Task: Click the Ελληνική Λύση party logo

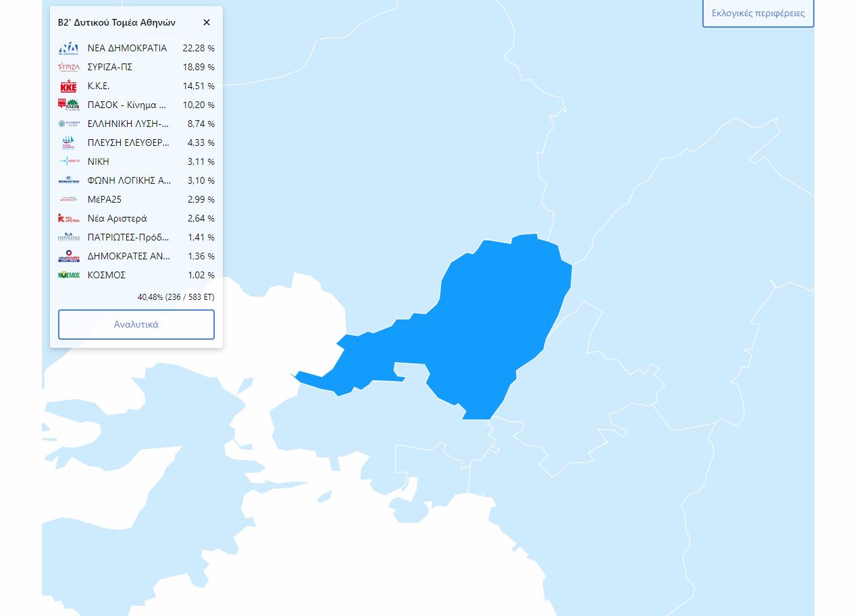Action: click(x=69, y=124)
